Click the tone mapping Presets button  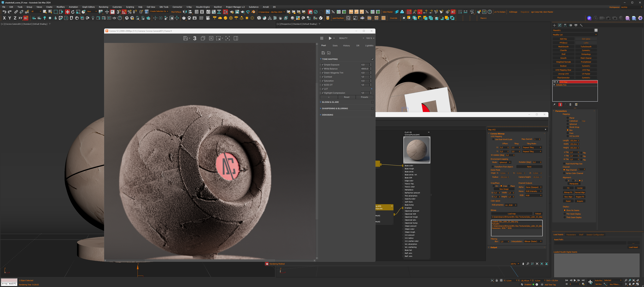(365, 97)
